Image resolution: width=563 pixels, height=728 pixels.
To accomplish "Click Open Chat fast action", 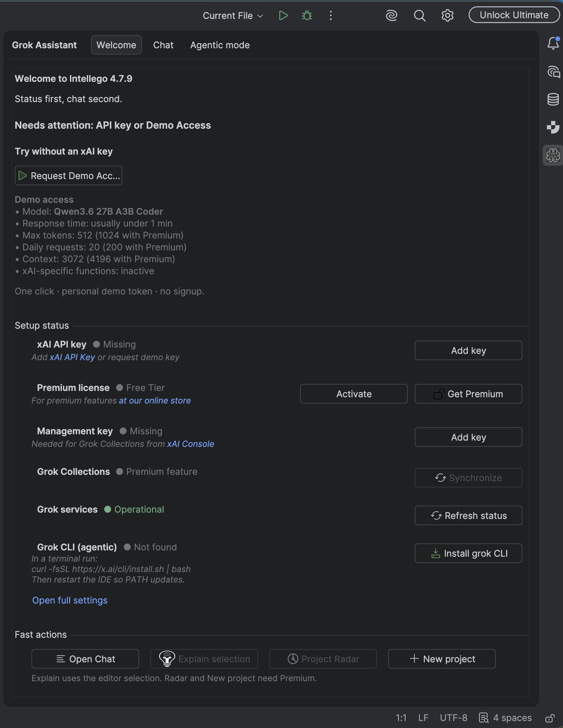I will coord(85,659).
